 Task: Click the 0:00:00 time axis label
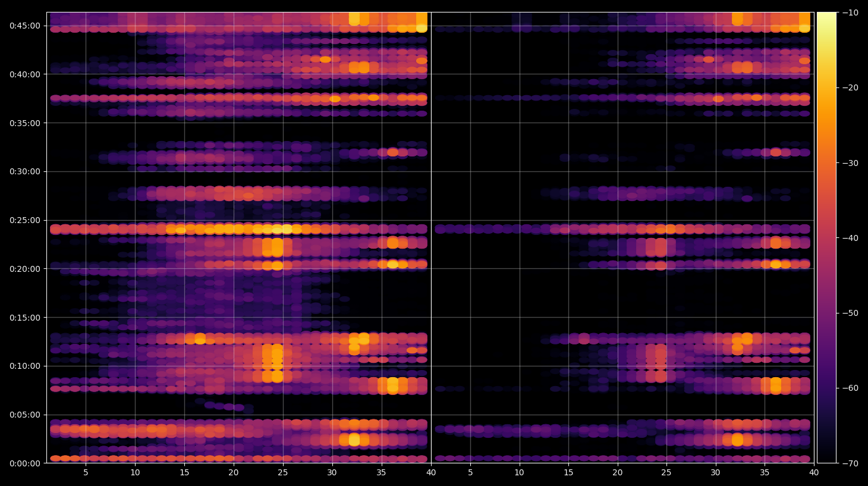click(25, 463)
